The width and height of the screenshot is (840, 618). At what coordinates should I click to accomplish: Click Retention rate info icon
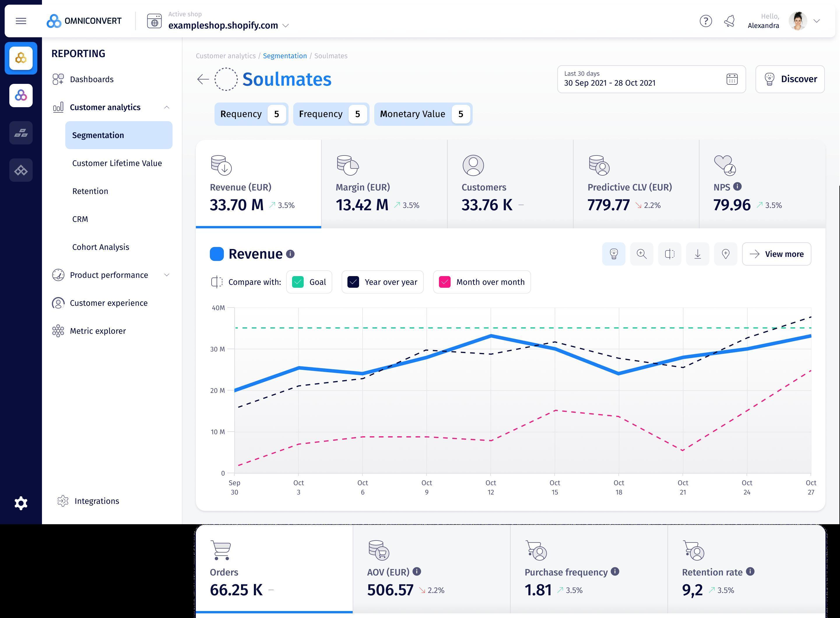(750, 572)
